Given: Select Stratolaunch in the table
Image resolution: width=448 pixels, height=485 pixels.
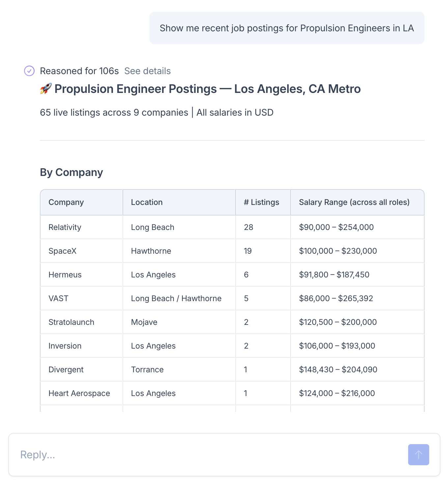Looking at the screenshot, I should (71, 322).
